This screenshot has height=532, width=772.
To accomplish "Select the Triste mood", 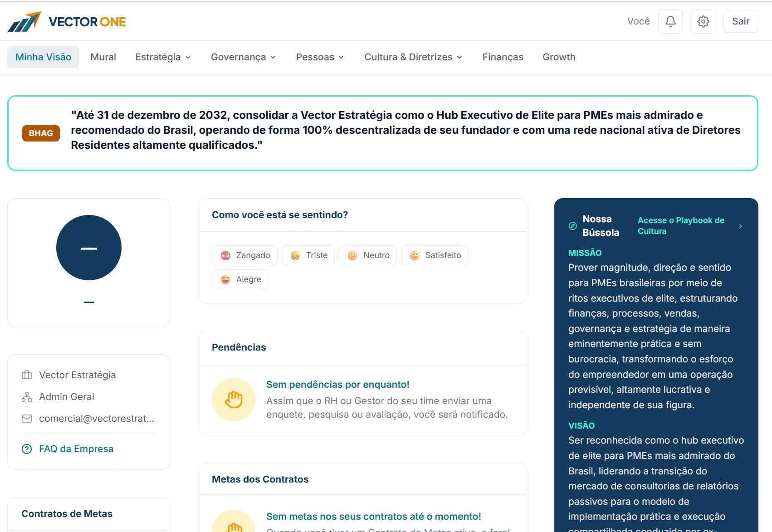I will coord(308,255).
